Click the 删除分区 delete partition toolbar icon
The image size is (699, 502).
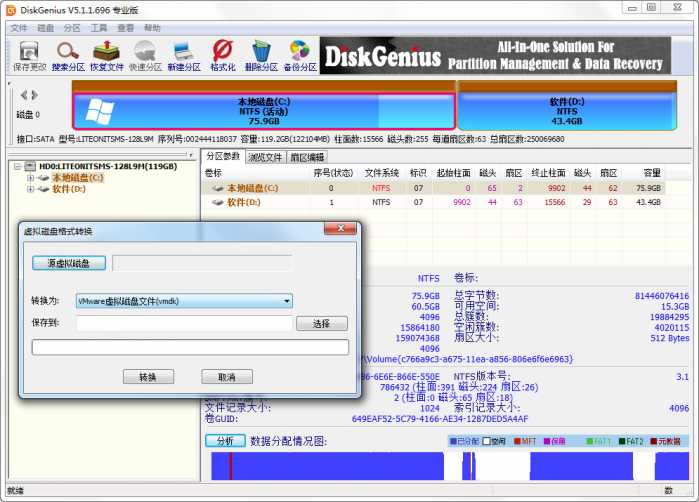[x=261, y=56]
